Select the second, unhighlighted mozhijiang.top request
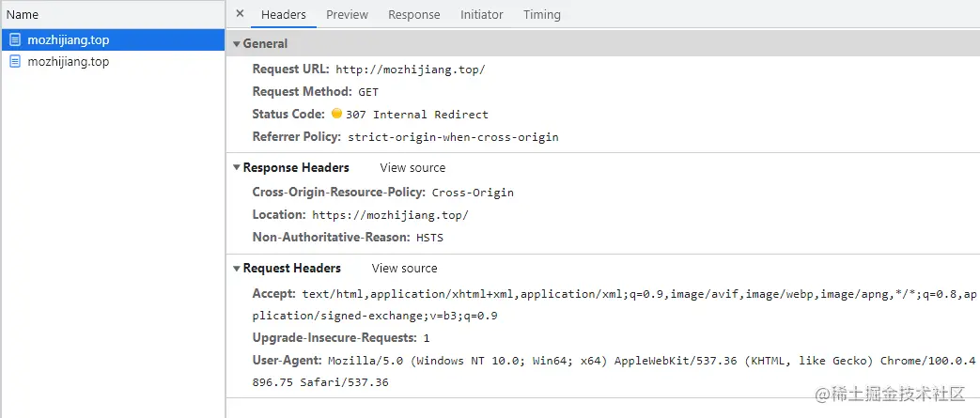This screenshot has width=980, height=418. (x=113, y=62)
